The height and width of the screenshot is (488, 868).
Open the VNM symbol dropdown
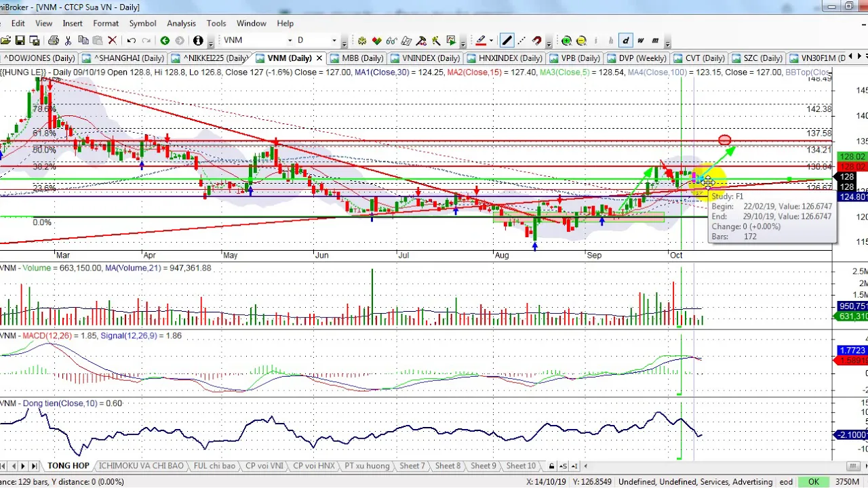290,41
